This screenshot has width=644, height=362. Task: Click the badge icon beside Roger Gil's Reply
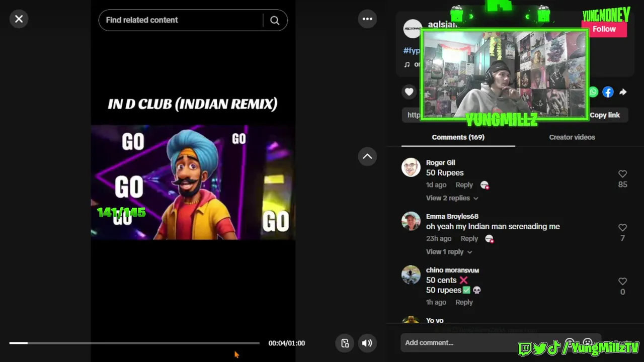485,185
